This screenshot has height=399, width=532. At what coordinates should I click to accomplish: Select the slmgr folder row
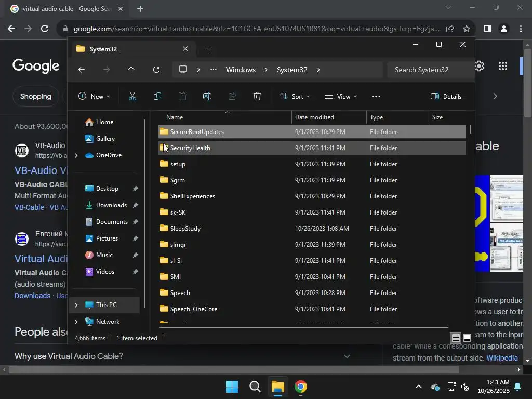[x=312, y=244]
